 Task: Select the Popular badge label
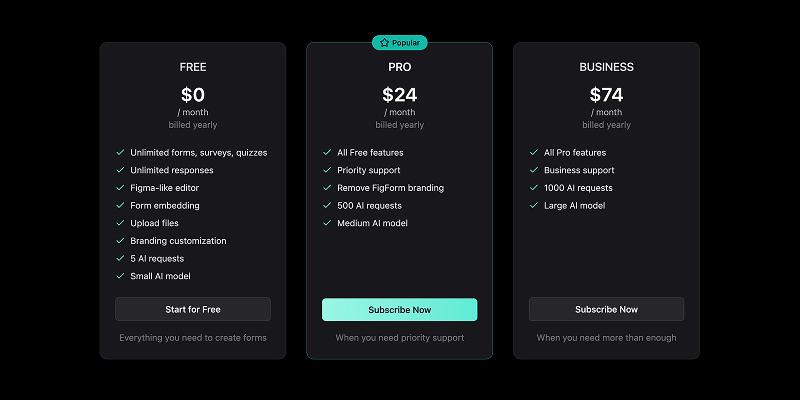click(406, 43)
